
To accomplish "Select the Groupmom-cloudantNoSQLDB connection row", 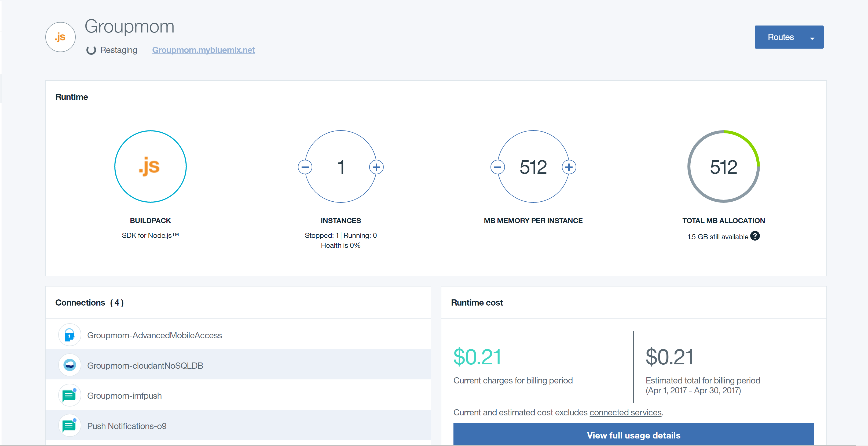I will 145,365.
